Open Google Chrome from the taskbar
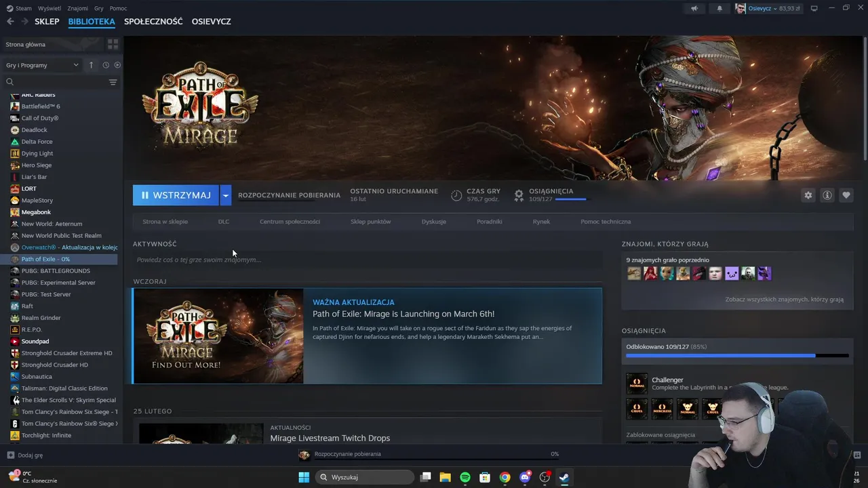Screen dimensions: 868x488 tap(505, 477)
